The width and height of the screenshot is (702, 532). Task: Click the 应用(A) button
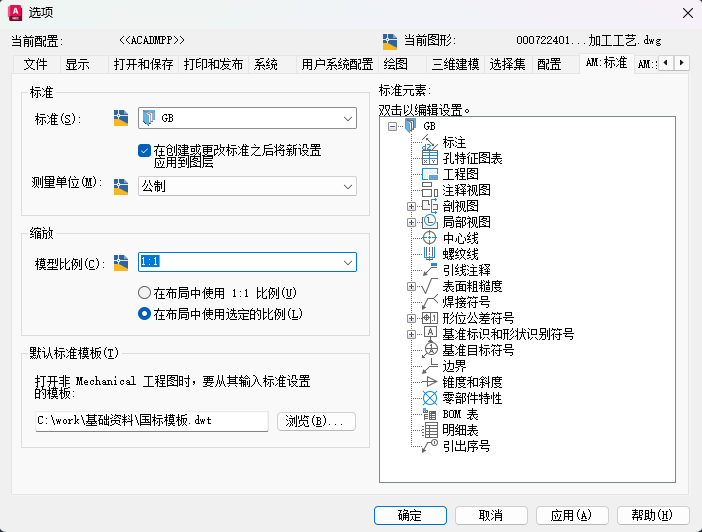point(572,515)
